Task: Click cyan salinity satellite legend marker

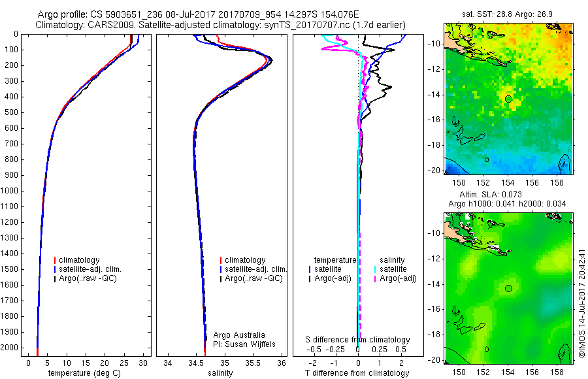Action: point(375,269)
